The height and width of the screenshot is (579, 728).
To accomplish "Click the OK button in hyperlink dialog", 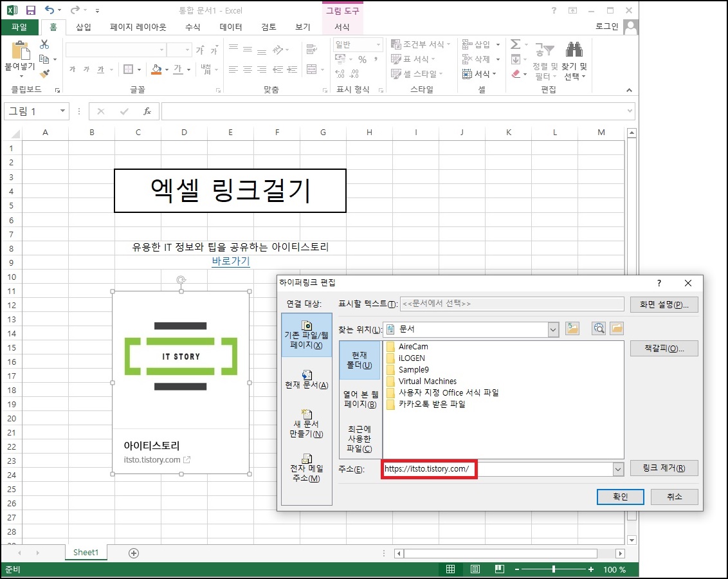I will click(621, 497).
